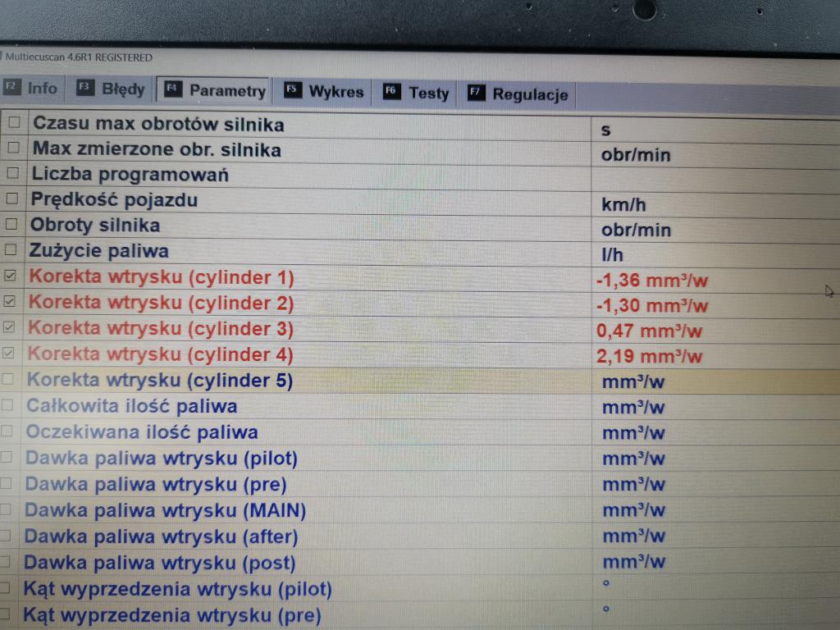The height and width of the screenshot is (630, 840).
Task: Uncheck Korekta wtrysku (cylinder 2) box
Action: [10, 301]
